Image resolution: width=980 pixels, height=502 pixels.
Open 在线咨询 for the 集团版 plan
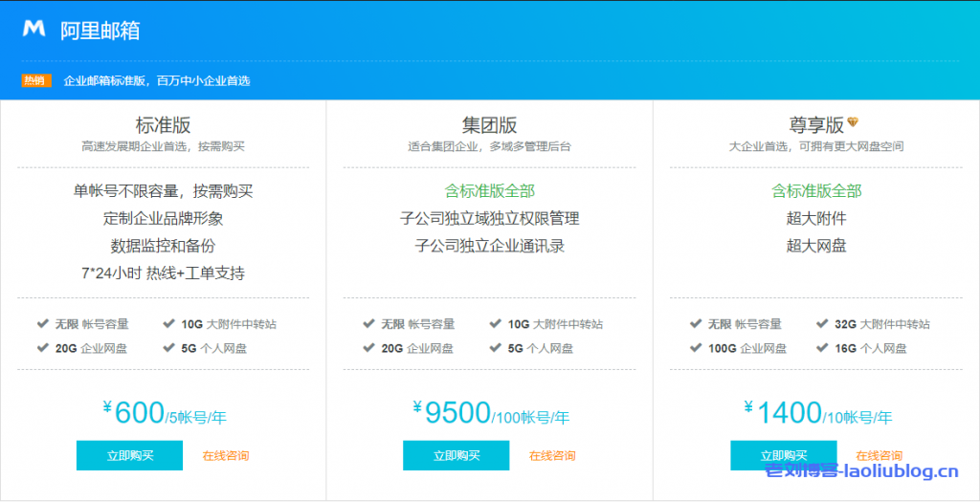click(x=552, y=455)
